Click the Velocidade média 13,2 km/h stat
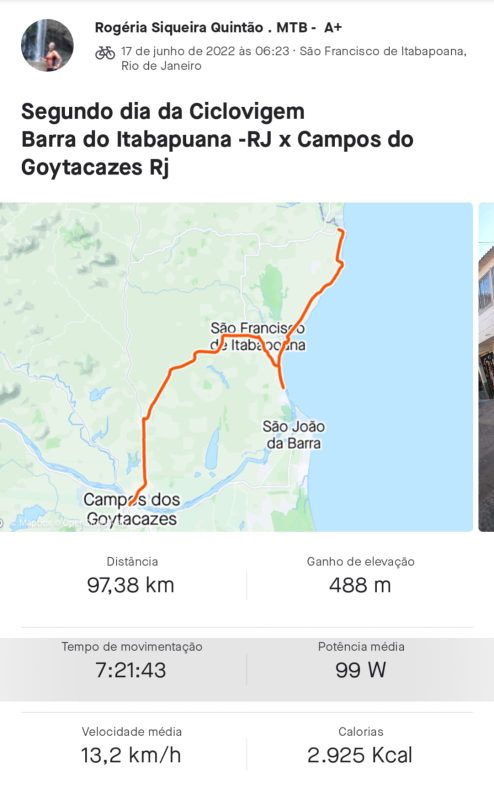This screenshot has height=800, width=494. tap(131, 746)
